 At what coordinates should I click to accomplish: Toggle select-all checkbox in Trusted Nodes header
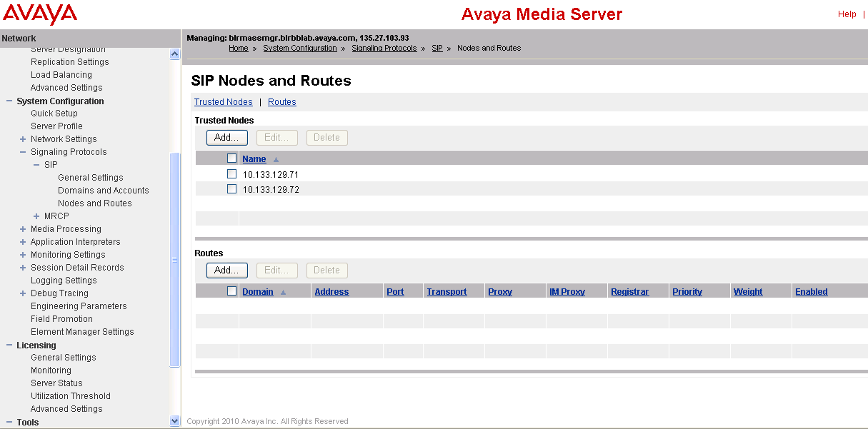pyautogui.click(x=231, y=158)
